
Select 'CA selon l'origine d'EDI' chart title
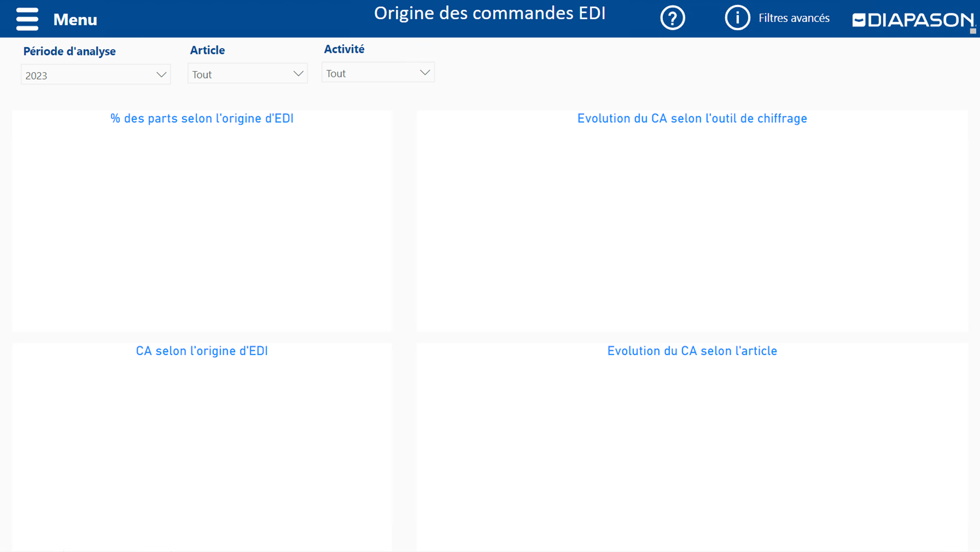pyautogui.click(x=202, y=351)
